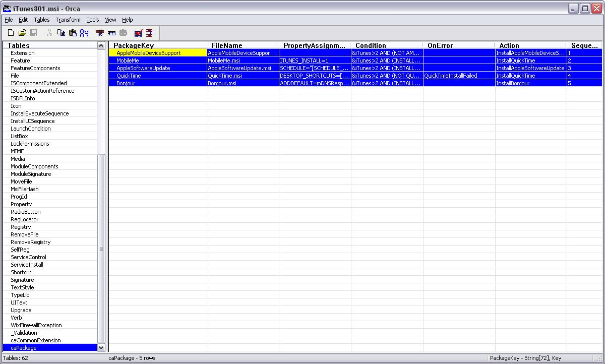Open the Transform menu
This screenshot has width=605, height=364.
click(x=68, y=20)
